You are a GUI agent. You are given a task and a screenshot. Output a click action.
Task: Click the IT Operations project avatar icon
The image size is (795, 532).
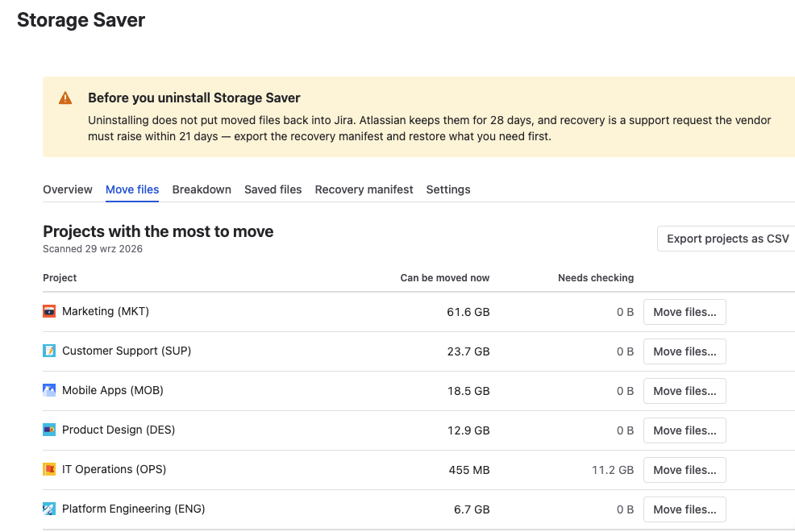tap(49, 469)
